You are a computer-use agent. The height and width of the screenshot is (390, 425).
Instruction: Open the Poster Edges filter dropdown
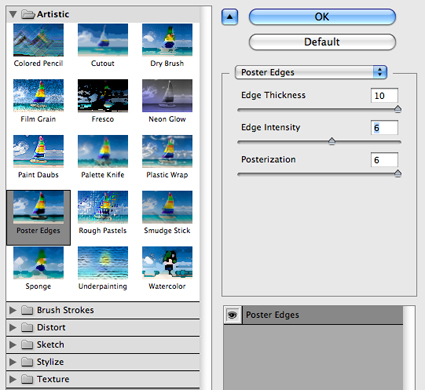coord(311,72)
